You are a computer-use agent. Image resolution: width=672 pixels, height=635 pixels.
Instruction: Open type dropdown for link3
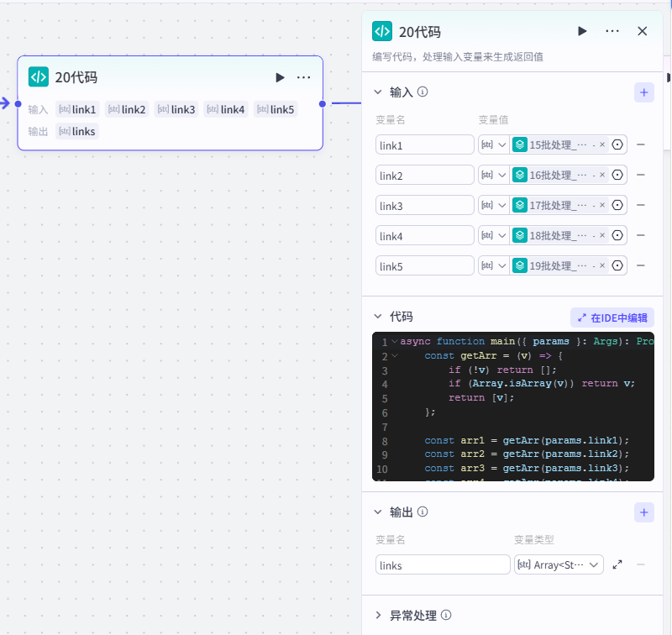click(494, 205)
